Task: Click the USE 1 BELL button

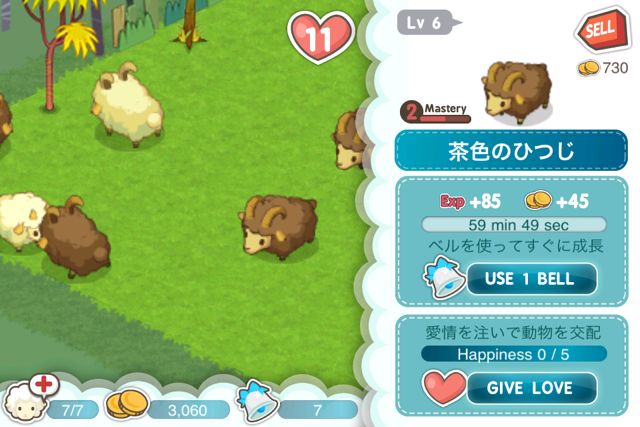Action: [x=532, y=279]
